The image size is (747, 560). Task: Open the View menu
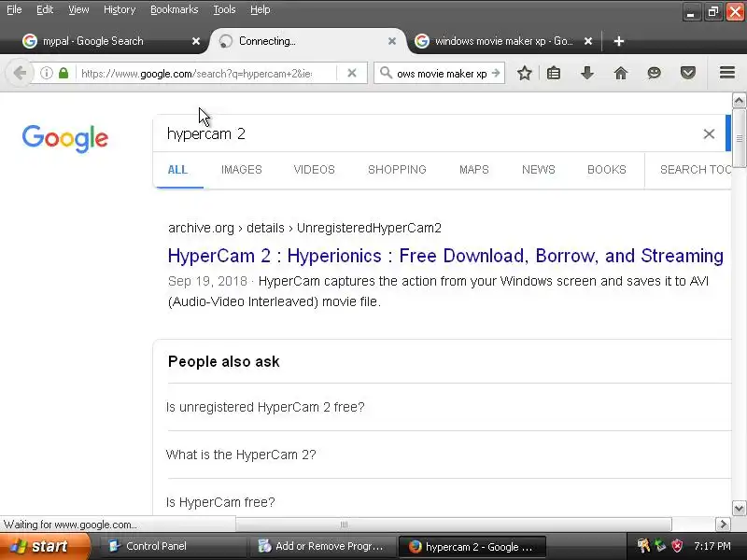pyautogui.click(x=78, y=9)
